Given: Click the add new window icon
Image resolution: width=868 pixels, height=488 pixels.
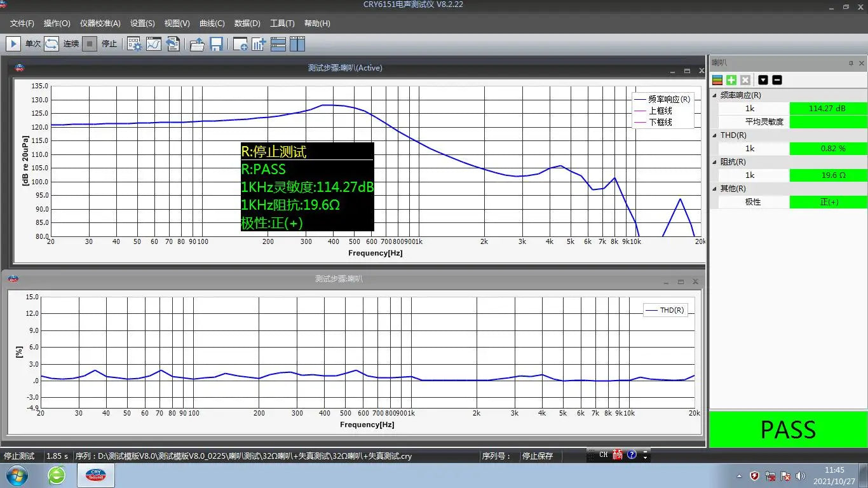Looking at the screenshot, I should (x=240, y=44).
